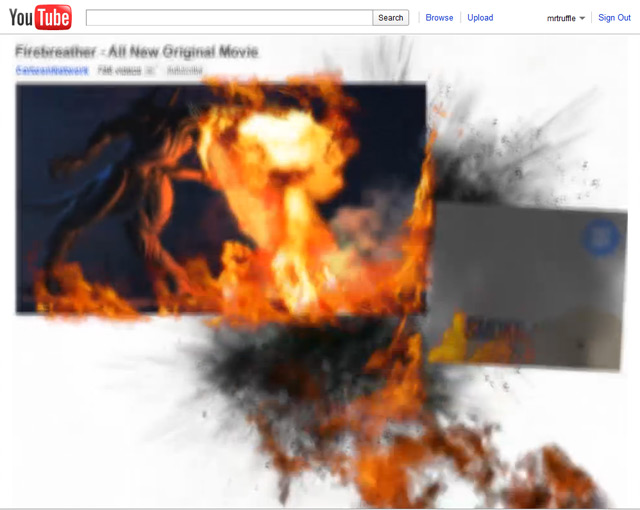Click the burning Firebreather video player

(220, 198)
